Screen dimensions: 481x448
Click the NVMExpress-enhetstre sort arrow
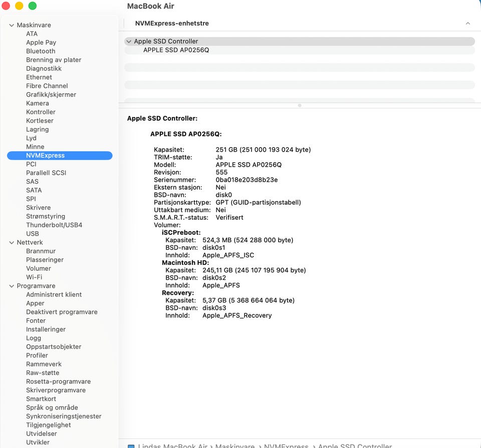tap(468, 24)
